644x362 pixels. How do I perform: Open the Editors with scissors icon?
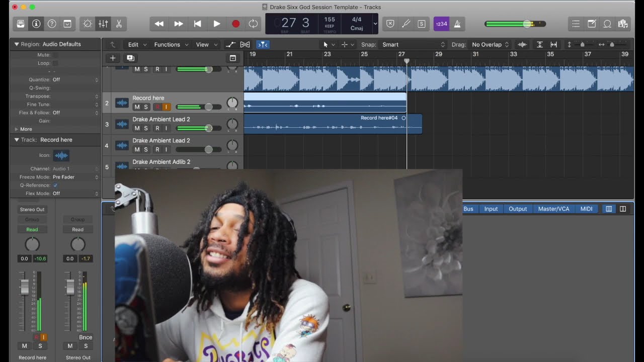click(119, 24)
